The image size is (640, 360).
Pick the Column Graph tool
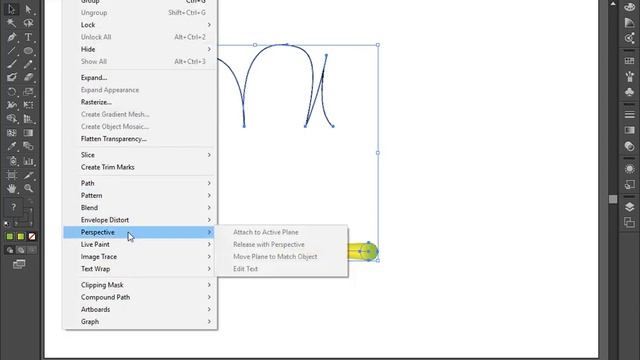[28, 161]
